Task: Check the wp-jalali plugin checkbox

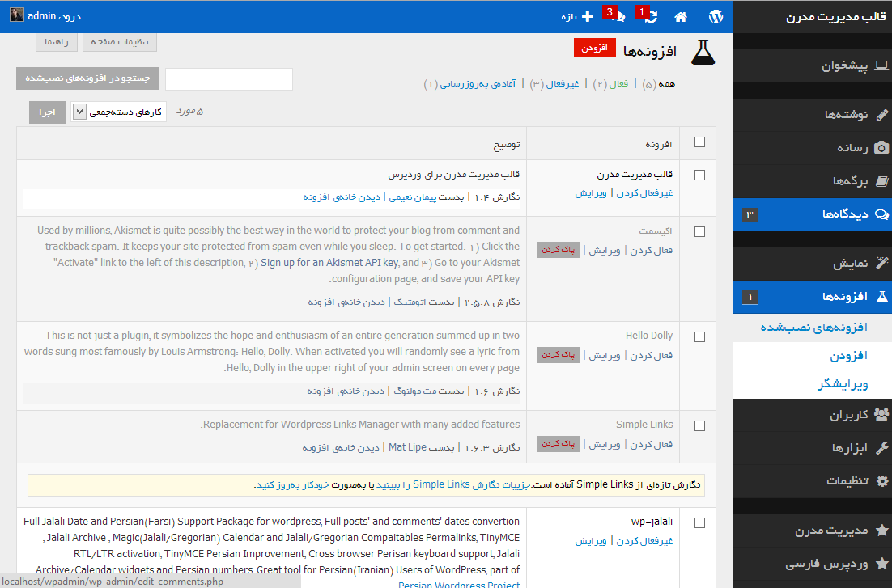Action: point(699,522)
